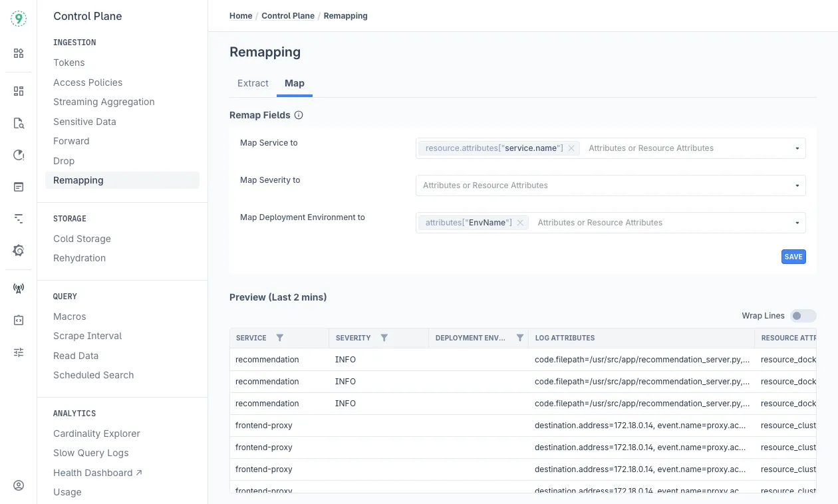838x504 pixels.
Task: Expand the Map Deployment Environment dropdown
Action: [797, 223]
